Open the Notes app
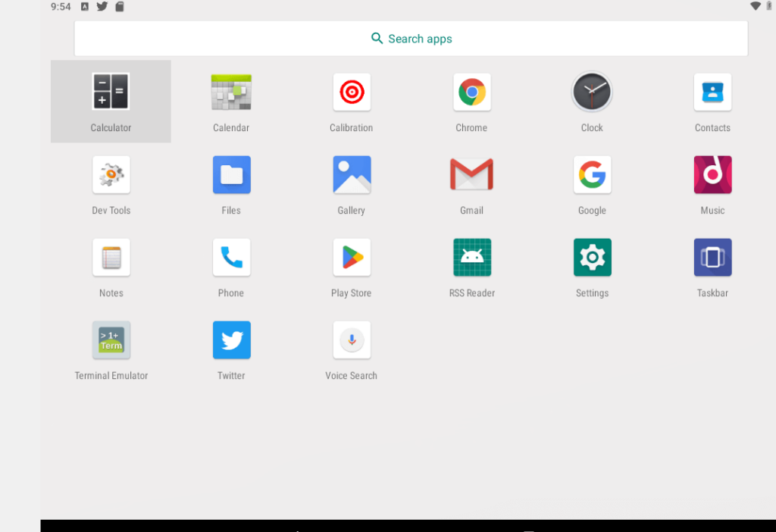The width and height of the screenshot is (776, 532). tap(111, 257)
